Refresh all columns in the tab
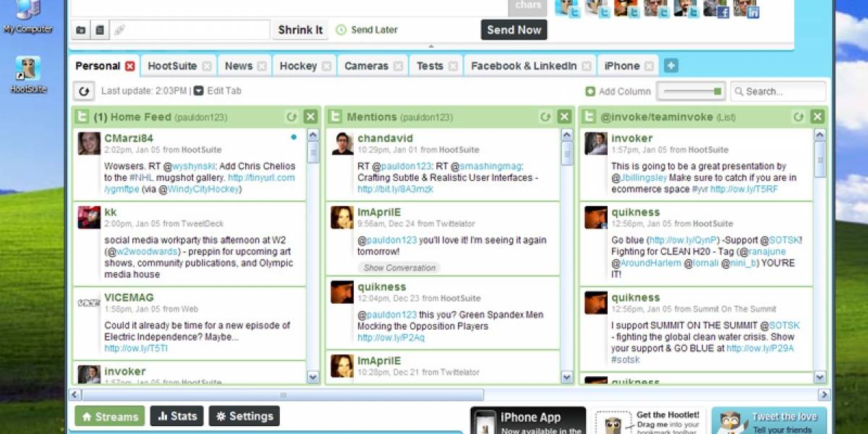 coord(84,91)
